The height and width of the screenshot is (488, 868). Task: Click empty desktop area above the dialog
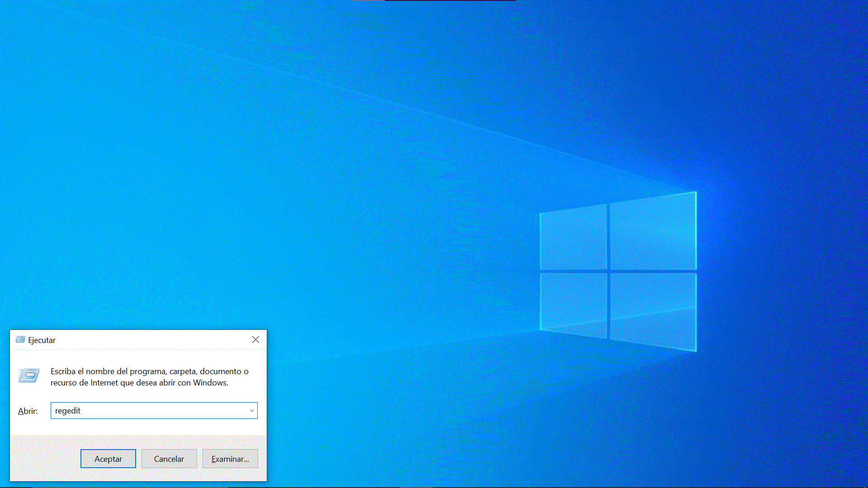click(x=136, y=181)
